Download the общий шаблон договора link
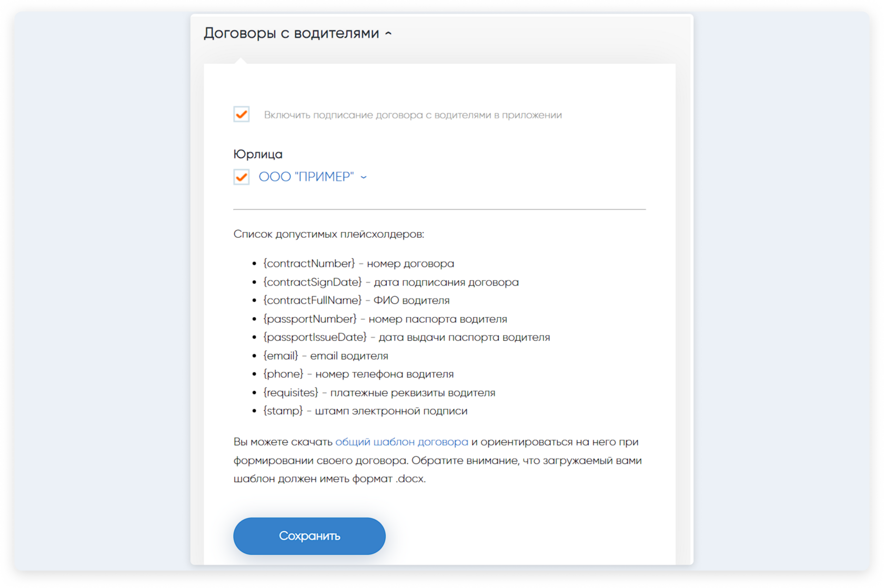This screenshot has width=884, height=588. coord(401,442)
